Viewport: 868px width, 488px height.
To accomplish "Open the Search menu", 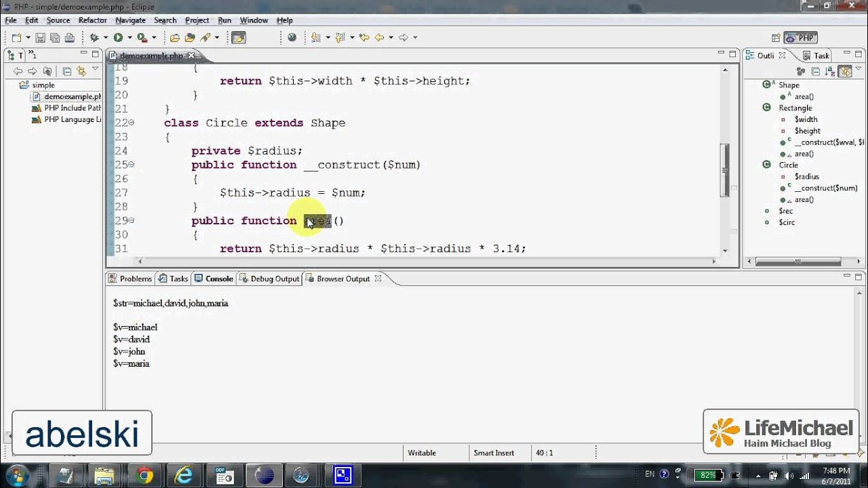I will click(x=165, y=20).
